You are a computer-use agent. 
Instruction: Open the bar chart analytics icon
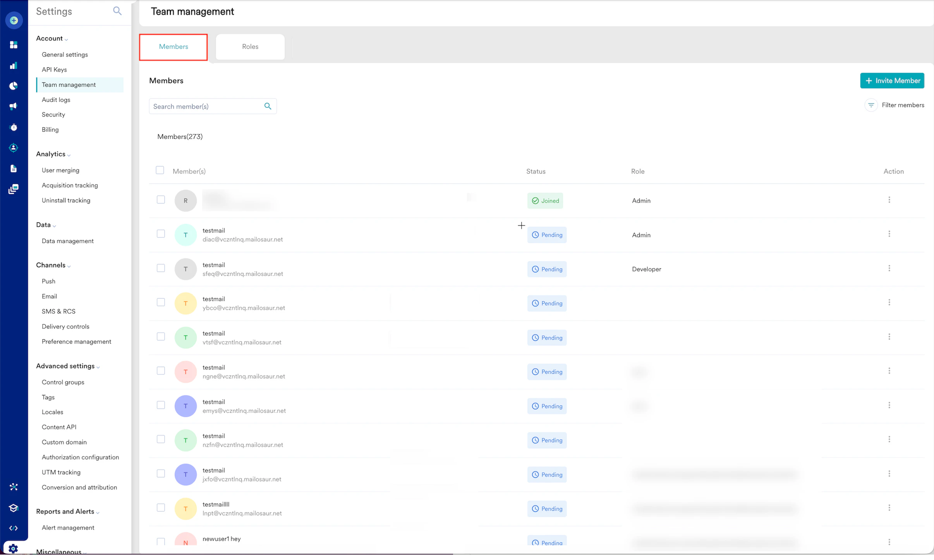14,65
